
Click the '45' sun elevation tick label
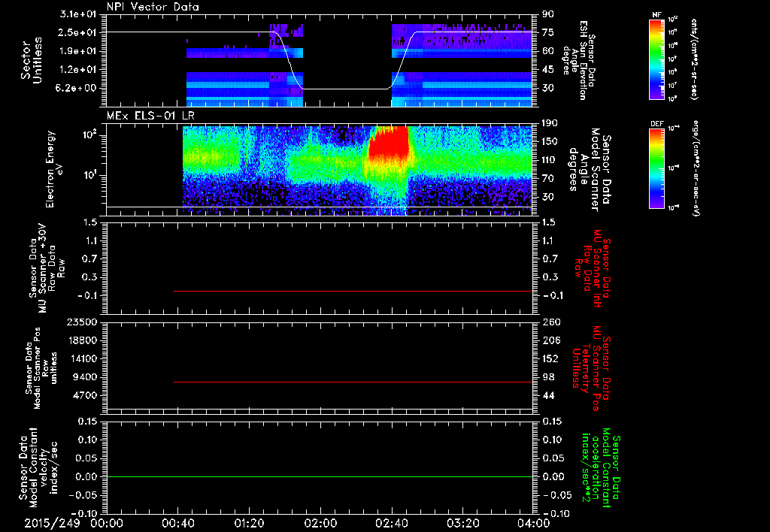[548, 70]
